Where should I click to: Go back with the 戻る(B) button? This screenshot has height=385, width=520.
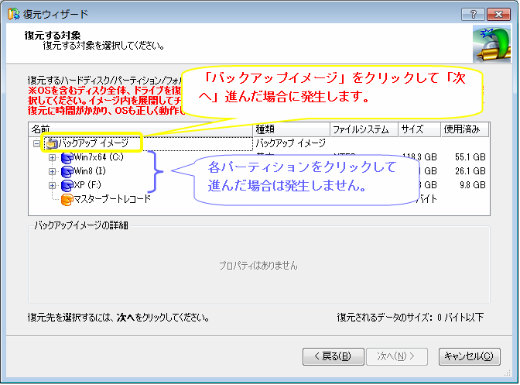tap(333, 357)
